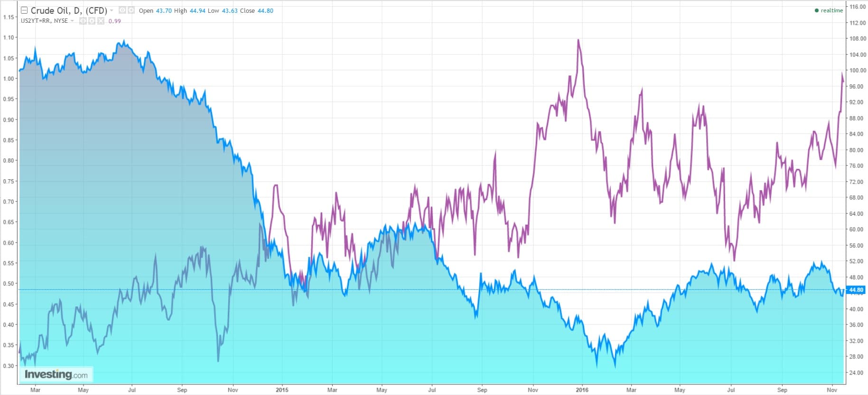868x395 pixels.
Task: Click the purple 0.99 yield value
Action: [114, 21]
